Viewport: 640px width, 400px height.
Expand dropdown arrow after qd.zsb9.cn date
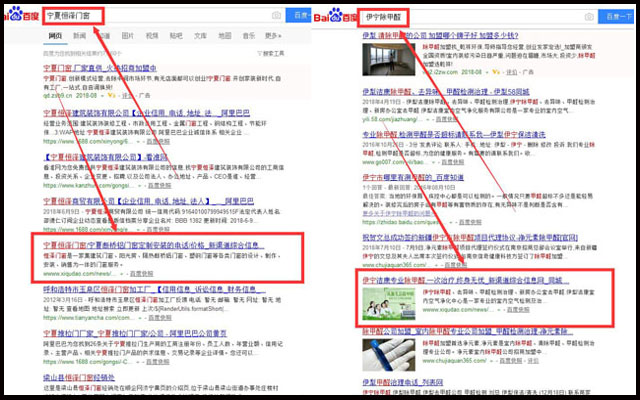(102, 96)
